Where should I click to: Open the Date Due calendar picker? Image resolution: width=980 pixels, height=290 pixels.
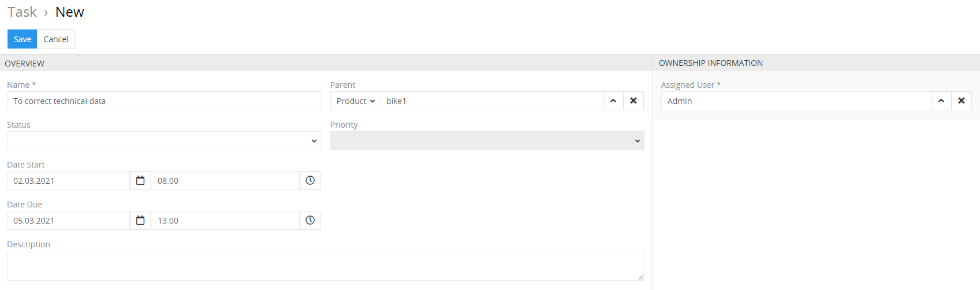point(140,221)
